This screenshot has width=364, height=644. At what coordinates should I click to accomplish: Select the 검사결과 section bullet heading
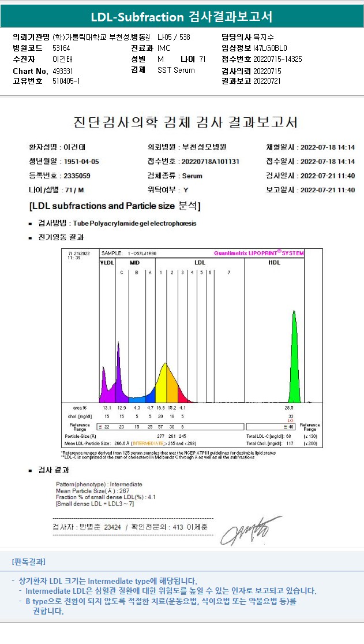(49, 470)
